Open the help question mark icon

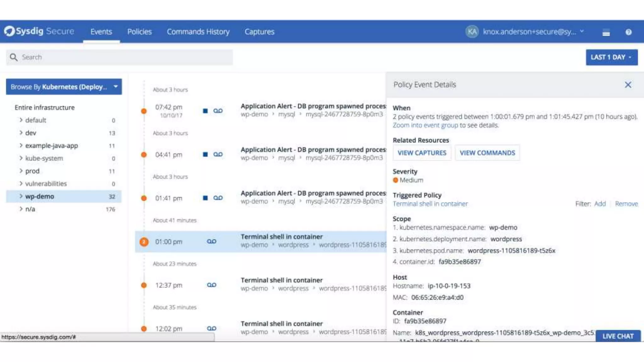click(x=628, y=32)
